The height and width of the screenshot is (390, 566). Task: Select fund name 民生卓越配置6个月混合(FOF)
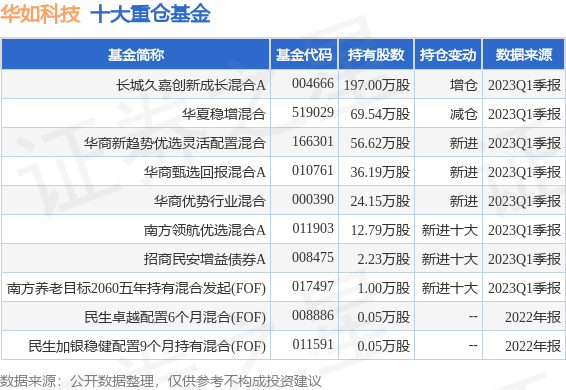[175, 318]
